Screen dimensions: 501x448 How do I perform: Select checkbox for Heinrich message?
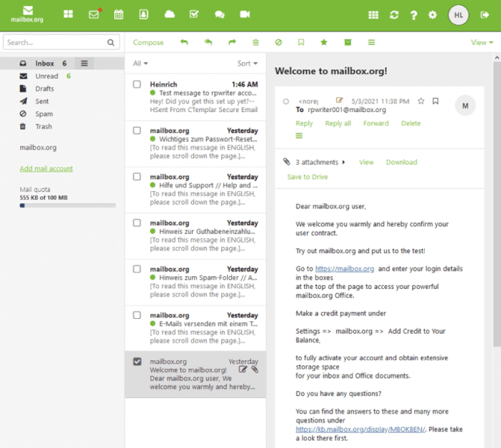coord(137,84)
